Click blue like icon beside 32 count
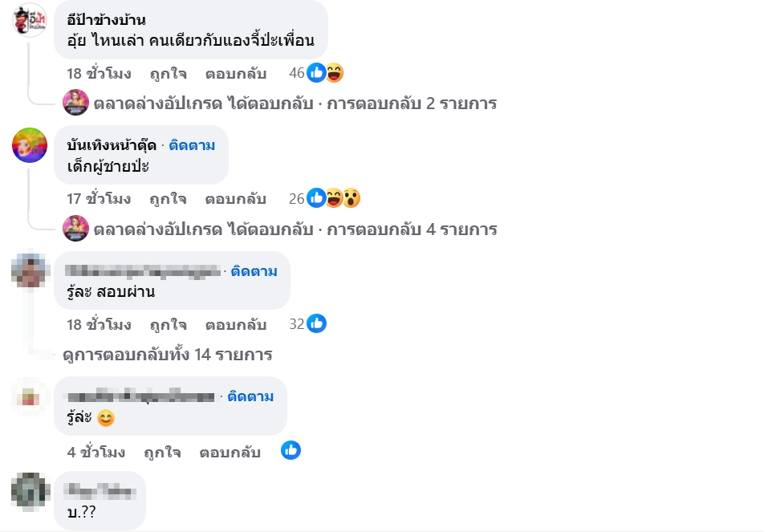 click(x=317, y=324)
